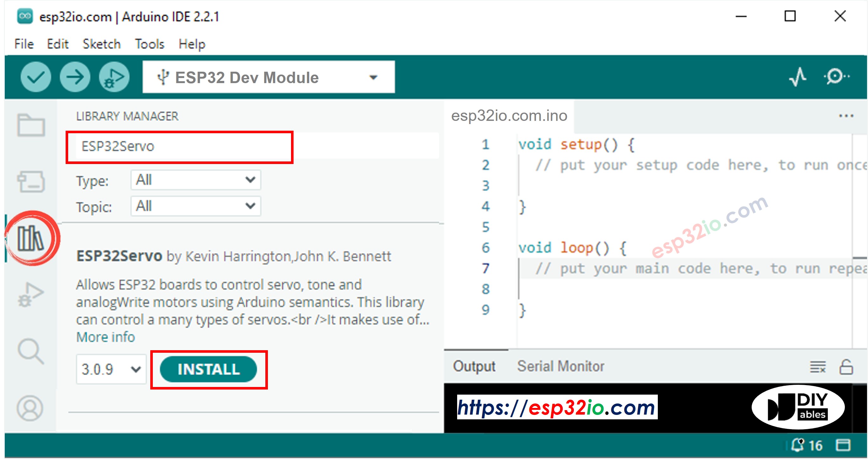Open the Serial Plotter icon

coord(798,77)
